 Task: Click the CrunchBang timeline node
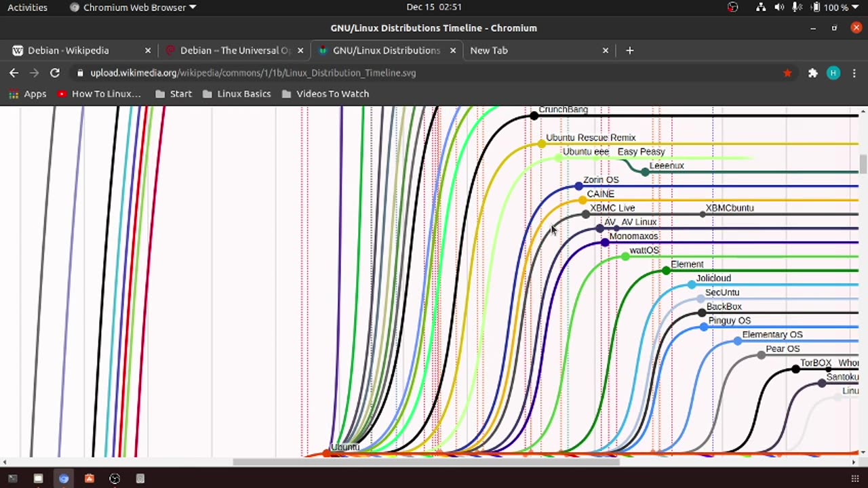(534, 116)
